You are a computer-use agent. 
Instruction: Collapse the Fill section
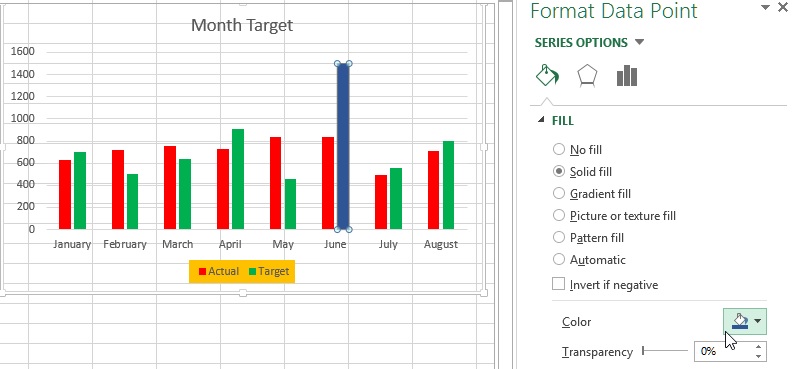tap(541, 120)
